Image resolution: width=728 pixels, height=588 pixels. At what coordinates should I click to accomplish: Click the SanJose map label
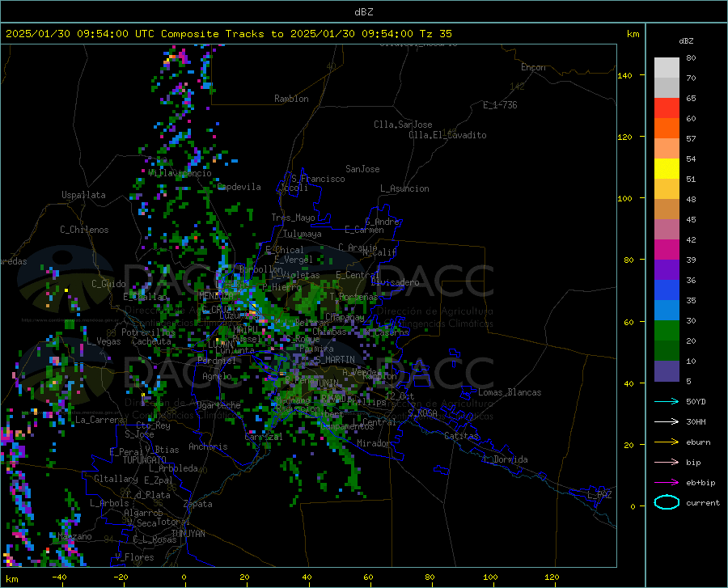tap(362, 169)
